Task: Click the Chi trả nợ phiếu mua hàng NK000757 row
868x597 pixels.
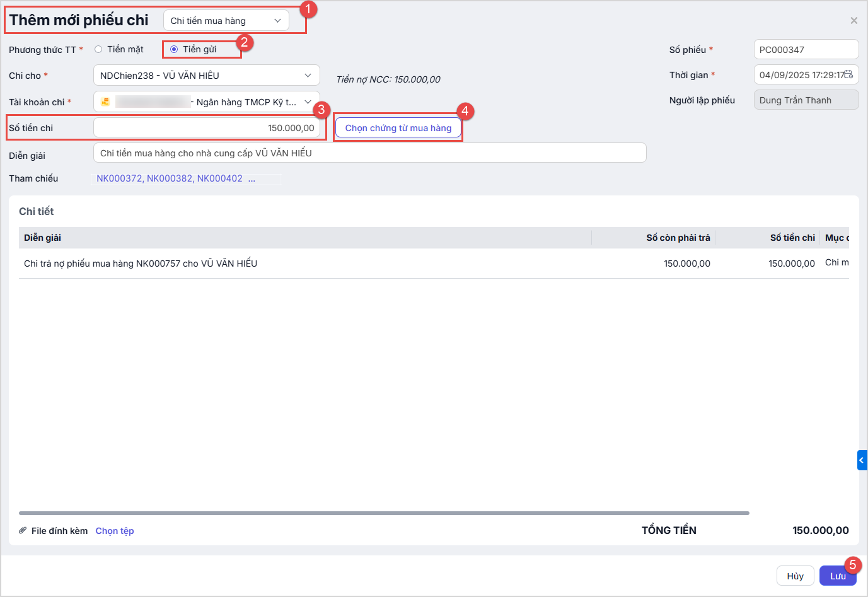Action: coord(434,264)
